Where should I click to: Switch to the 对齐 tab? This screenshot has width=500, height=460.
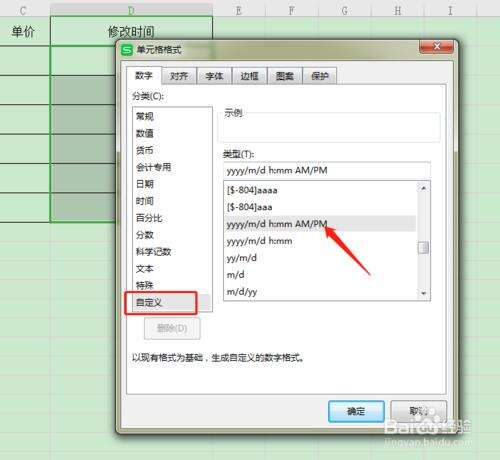click(179, 76)
